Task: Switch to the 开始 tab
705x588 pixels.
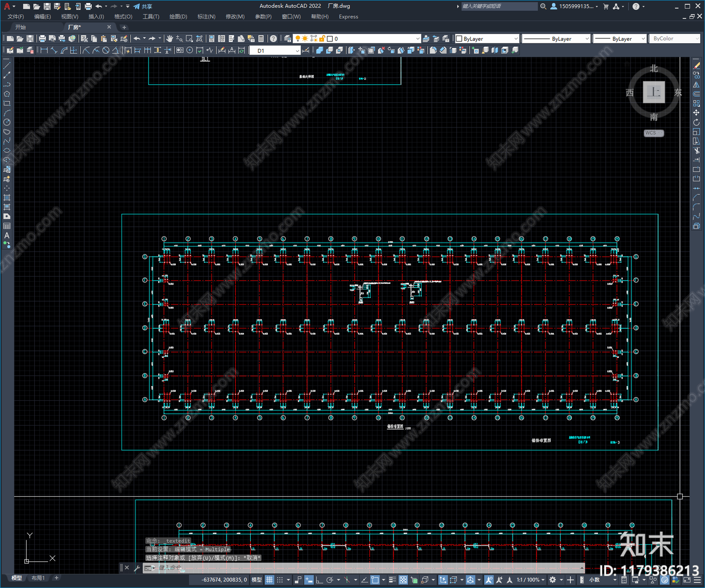Action: click(x=21, y=27)
